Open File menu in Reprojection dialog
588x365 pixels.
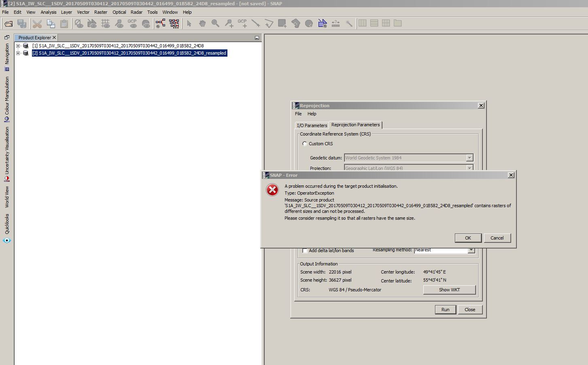[298, 114]
